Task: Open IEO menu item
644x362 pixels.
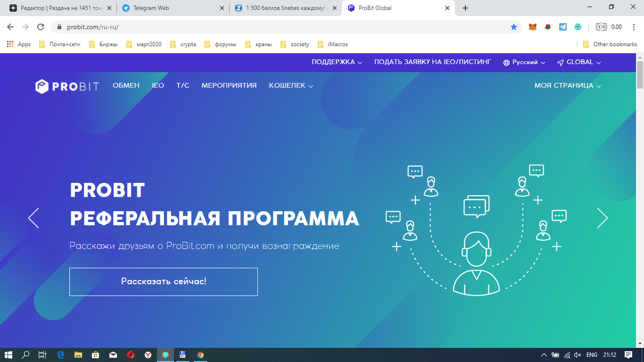Action: click(158, 85)
